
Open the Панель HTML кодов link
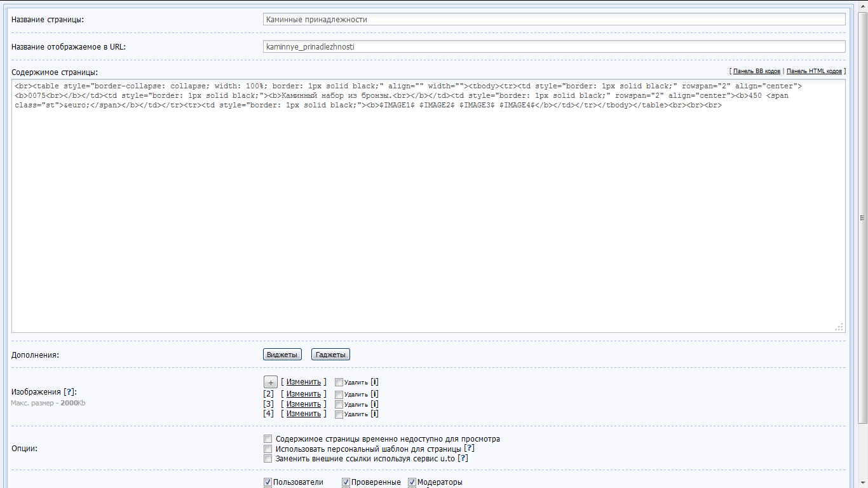click(x=814, y=72)
